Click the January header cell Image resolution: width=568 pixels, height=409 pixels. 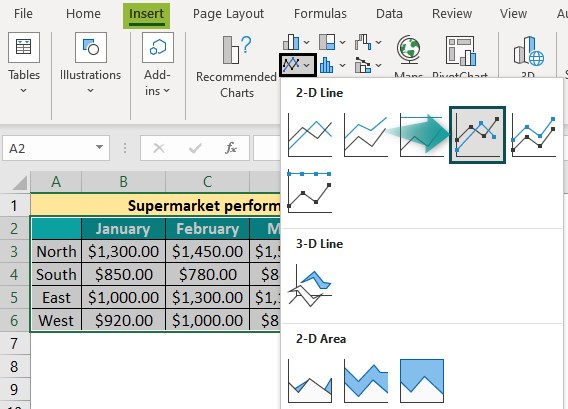tap(124, 229)
